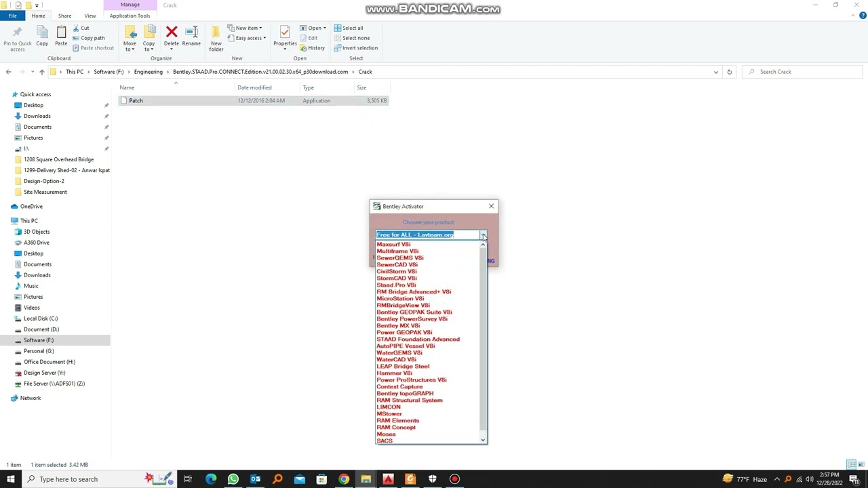Open Local Disk (C:) in navigation pane

coord(41,319)
